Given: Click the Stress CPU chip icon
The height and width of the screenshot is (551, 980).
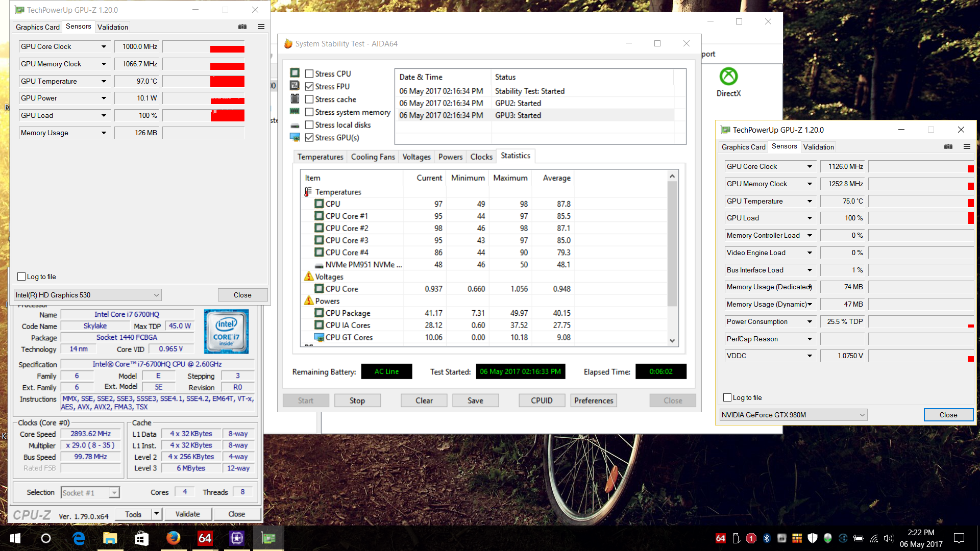Looking at the screenshot, I should [295, 73].
